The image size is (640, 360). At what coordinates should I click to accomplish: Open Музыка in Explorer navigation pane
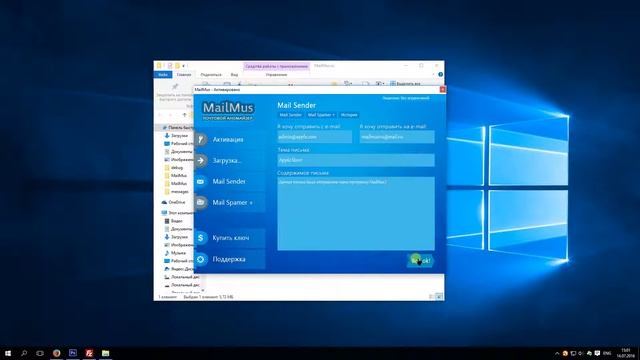pyautogui.click(x=175, y=253)
